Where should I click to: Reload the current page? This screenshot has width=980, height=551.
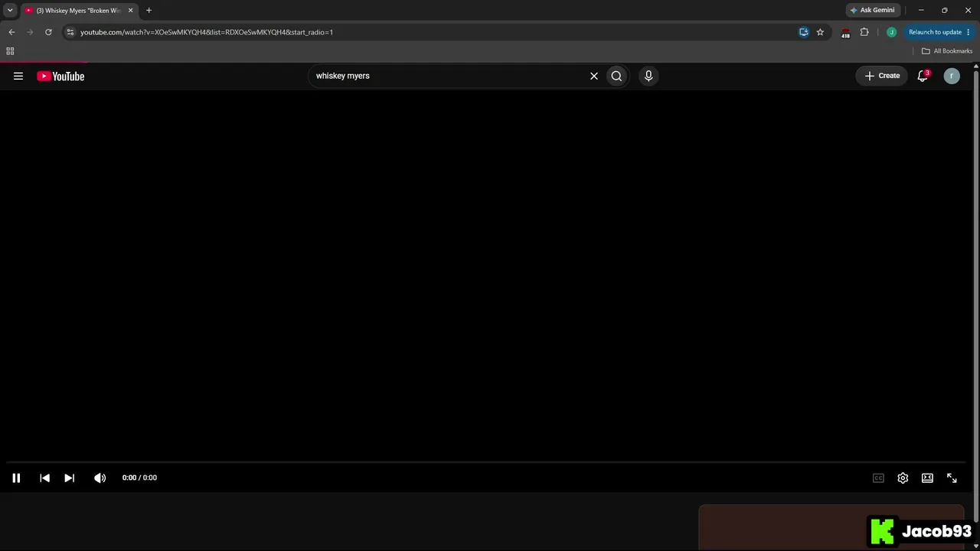pyautogui.click(x=48, y=32)
